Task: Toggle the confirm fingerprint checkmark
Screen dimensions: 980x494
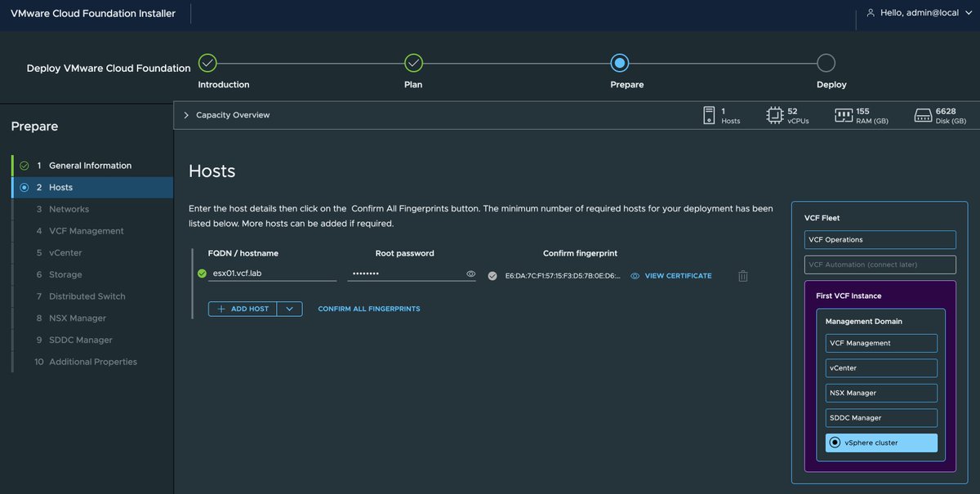Action: 492,276
